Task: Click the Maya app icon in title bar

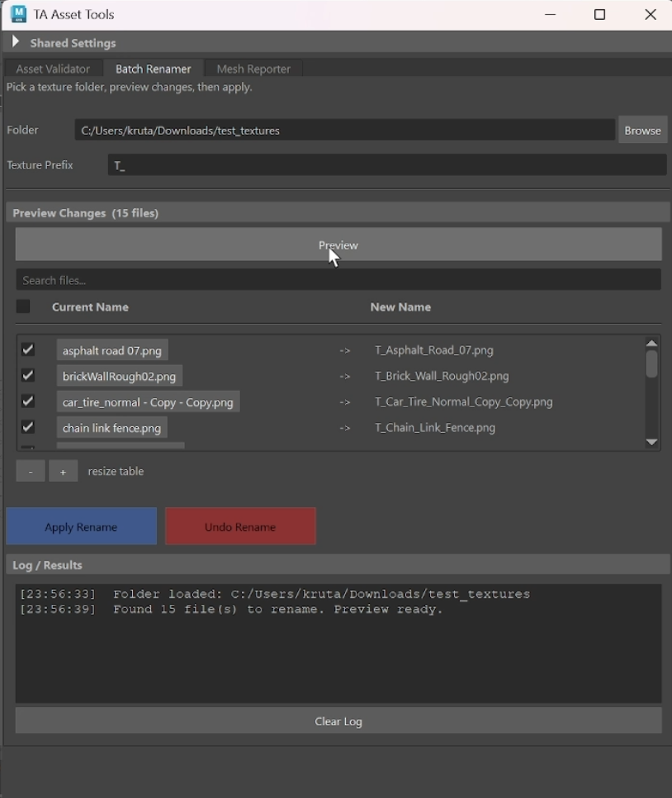Action: coord(18,14)
